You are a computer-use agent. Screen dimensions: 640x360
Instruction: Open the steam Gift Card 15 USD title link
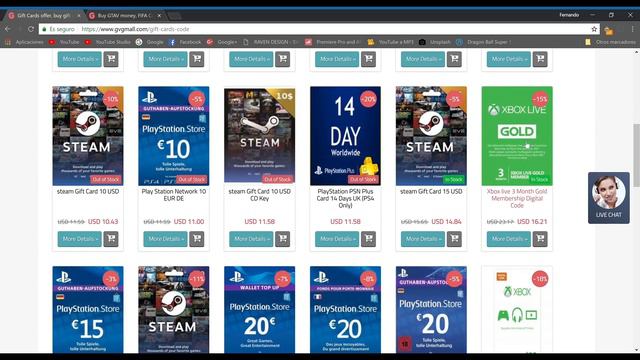[x=431, y=191]
